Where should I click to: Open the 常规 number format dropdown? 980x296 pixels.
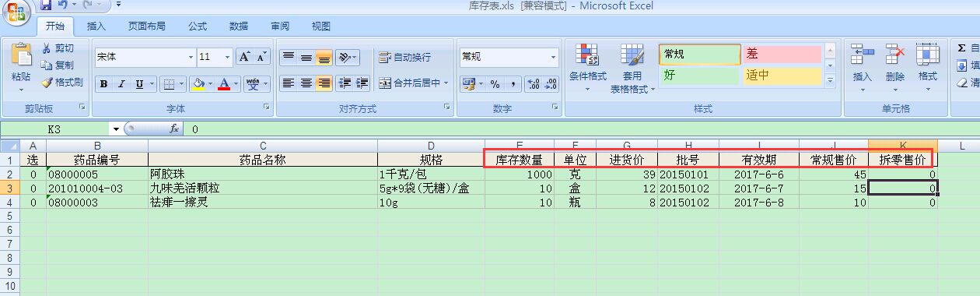(554, 57)
